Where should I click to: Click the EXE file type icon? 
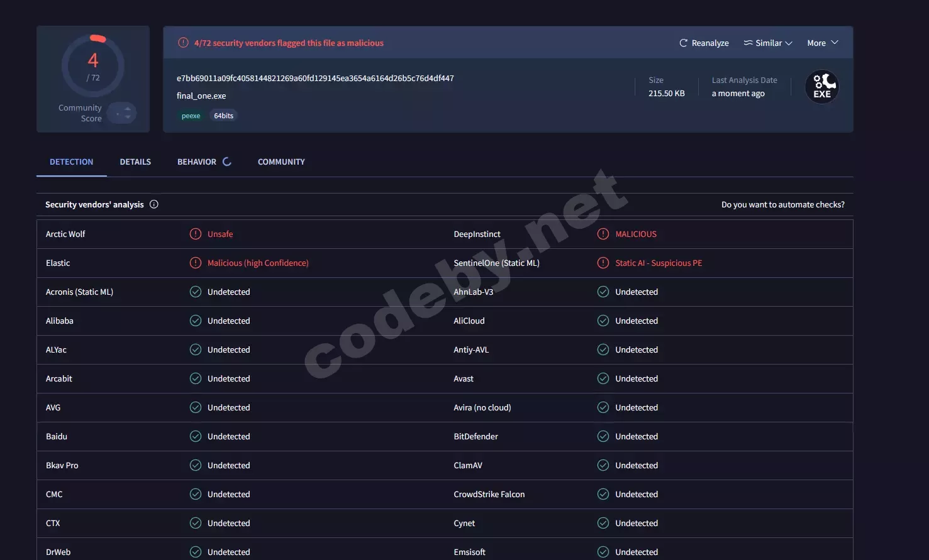(822, 87)
